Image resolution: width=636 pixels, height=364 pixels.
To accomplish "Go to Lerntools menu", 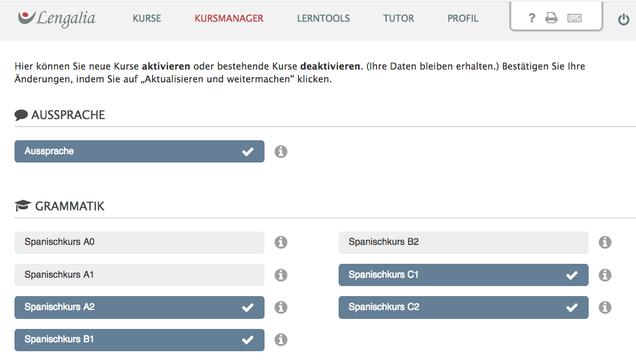I will (324, 18).
